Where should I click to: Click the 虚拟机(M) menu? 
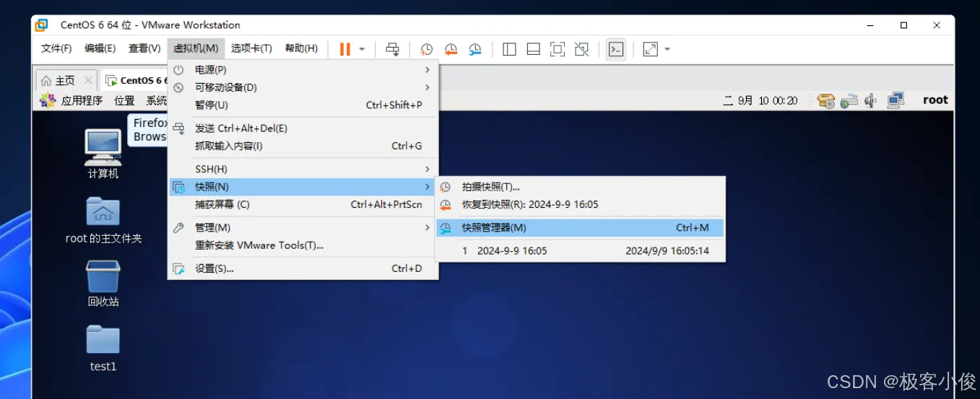click(196, 48)
